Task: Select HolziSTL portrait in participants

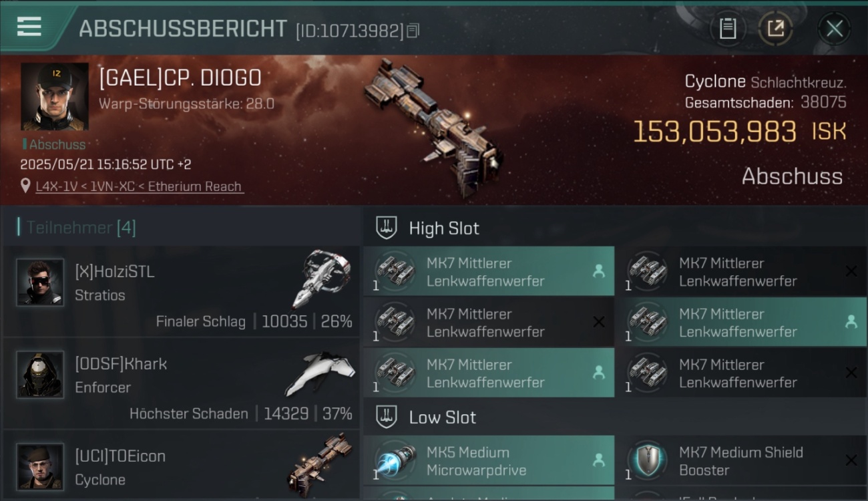Action: coord(40,282)
